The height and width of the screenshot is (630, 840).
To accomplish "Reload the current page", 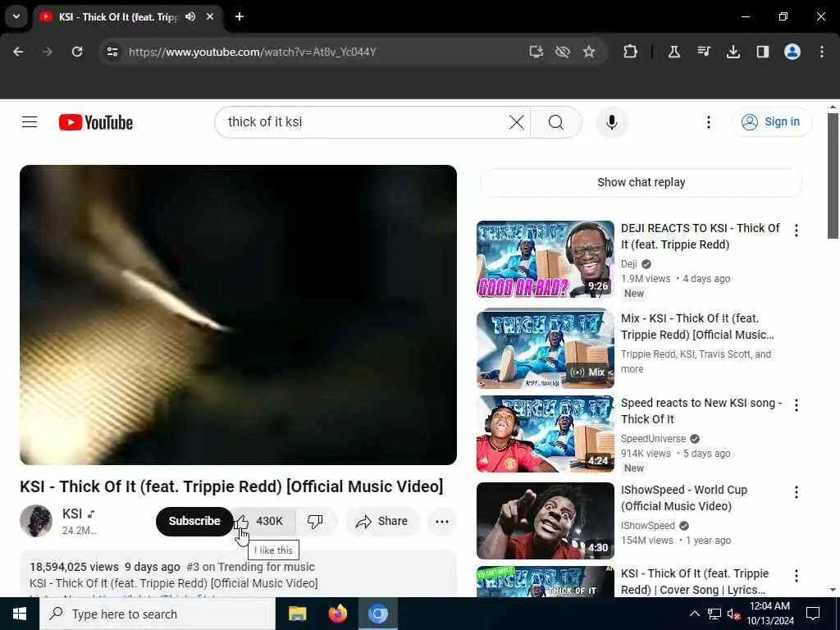I will click(x=77, y=52).
